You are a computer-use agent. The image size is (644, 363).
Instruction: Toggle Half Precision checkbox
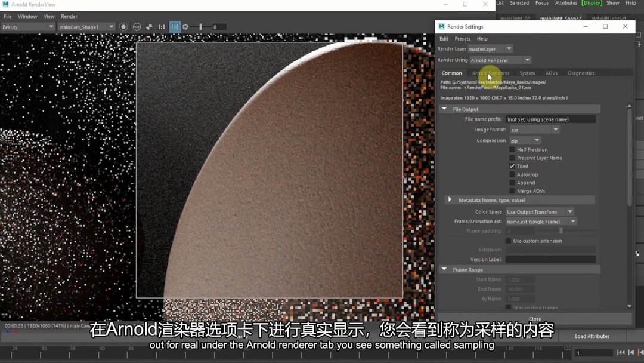tap(512, 150)
